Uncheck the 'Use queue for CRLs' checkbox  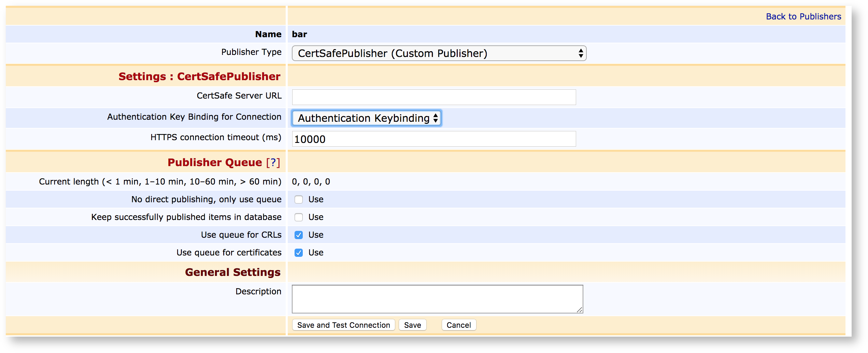click(299, 235)
